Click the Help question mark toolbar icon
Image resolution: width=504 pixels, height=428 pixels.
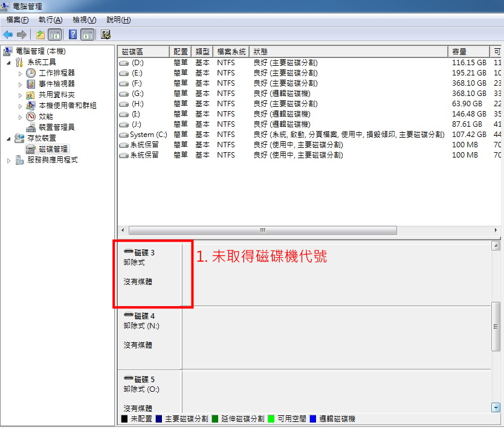74,34
